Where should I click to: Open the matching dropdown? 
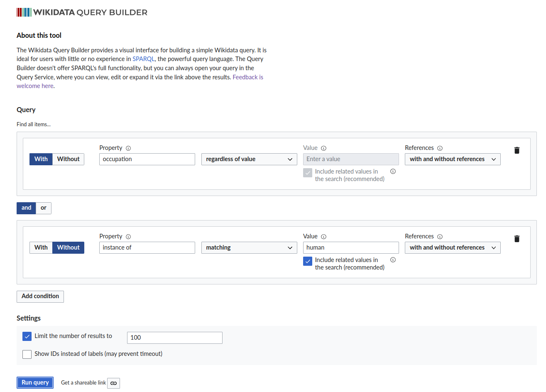point(249,247)
